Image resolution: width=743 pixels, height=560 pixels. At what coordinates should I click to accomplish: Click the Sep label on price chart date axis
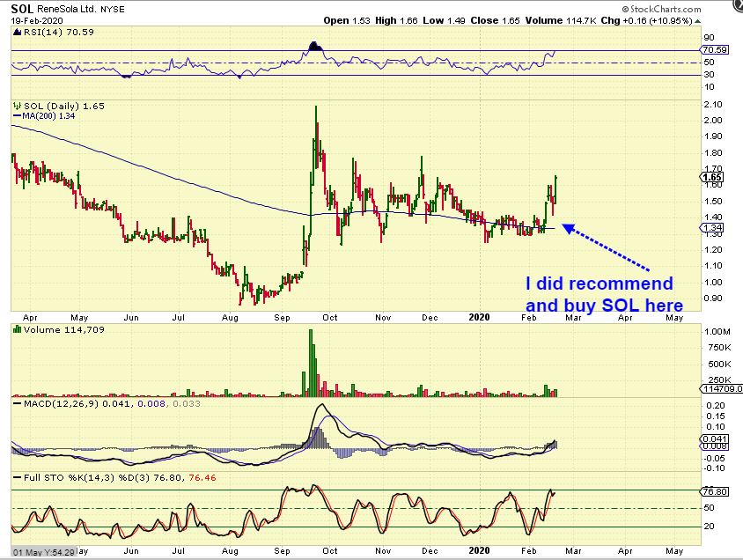pyautogui.click(x=282, y=318)
